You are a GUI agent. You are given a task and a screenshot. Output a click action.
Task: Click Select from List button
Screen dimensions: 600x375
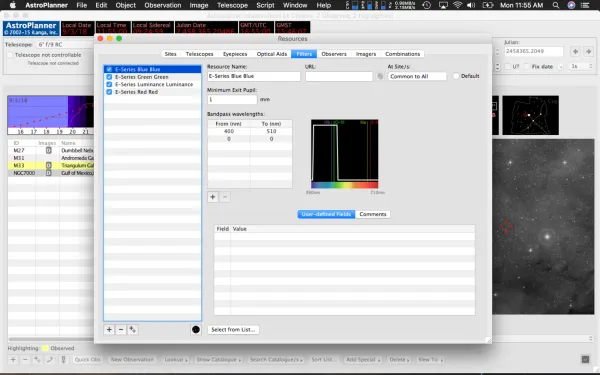pyautogui.click(x=233, y=329)
